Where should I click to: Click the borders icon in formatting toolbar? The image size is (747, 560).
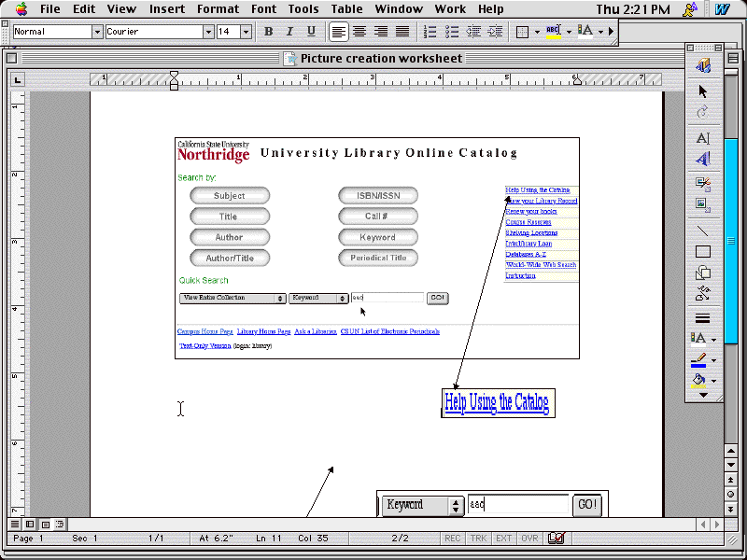(x=523, y=32)
